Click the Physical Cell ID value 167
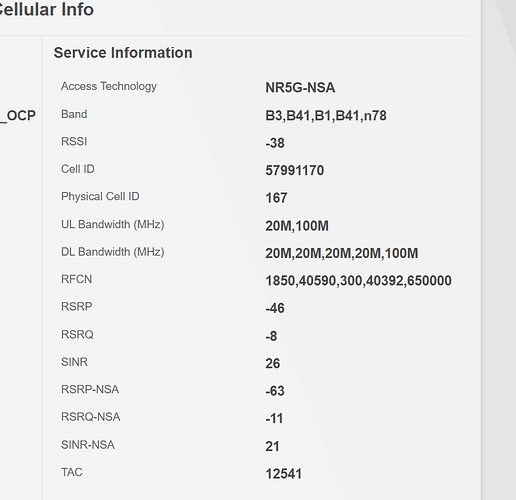 pyautogui.click(x=276, y=198)
